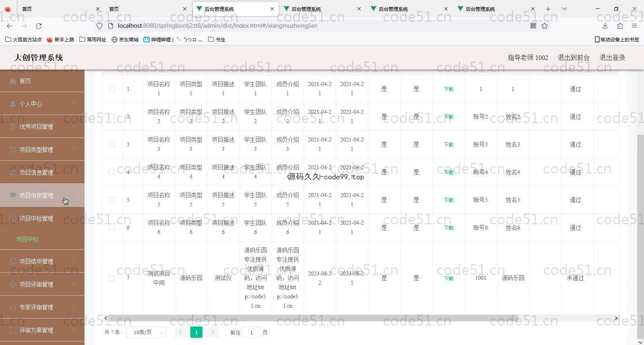Screen dimensions: 644x345
Task: Check the checkbox for row 5
Action: [x=112, y=200]
